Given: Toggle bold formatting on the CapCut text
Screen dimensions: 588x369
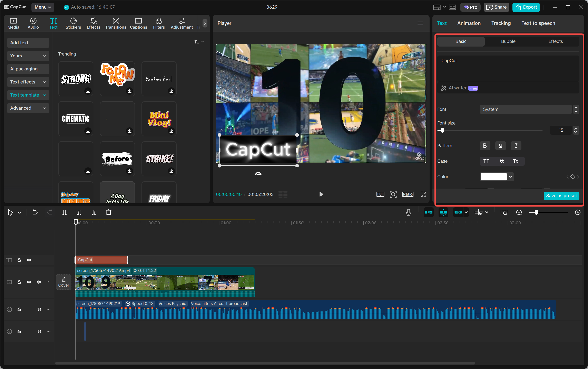Looking at the screenshot, I should (484, 146).
